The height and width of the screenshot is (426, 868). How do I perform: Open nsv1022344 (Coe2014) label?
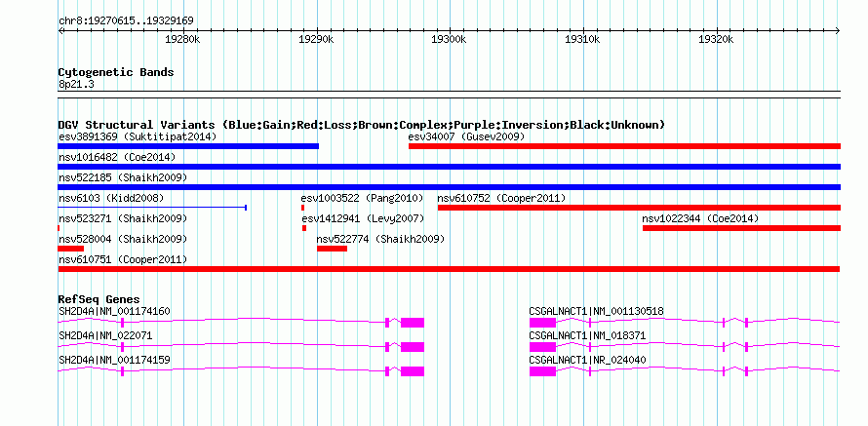click(x=700, y=218)
